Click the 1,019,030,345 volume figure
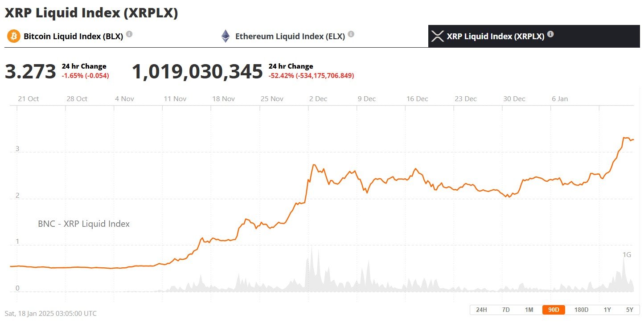Image resolution: width=644 pixels, height=323 pixels. (x=197, y=71)
